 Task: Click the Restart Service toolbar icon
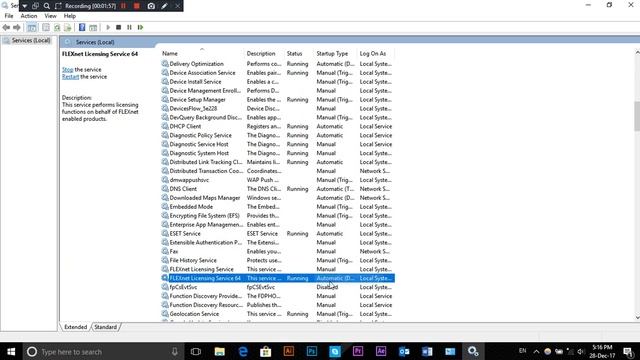[140, 27]
